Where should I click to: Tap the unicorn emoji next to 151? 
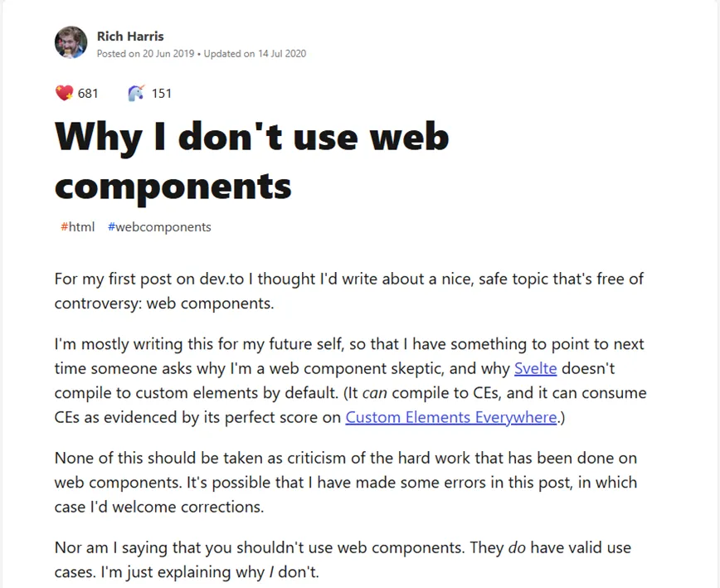[x=135, y=92]
